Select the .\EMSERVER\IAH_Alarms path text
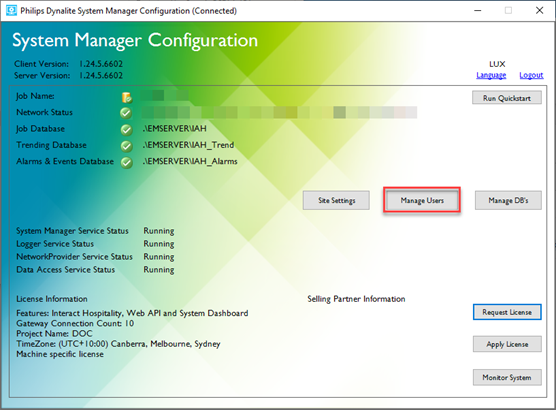Viewport: 556px width, 410px height. tap(190, 161)
